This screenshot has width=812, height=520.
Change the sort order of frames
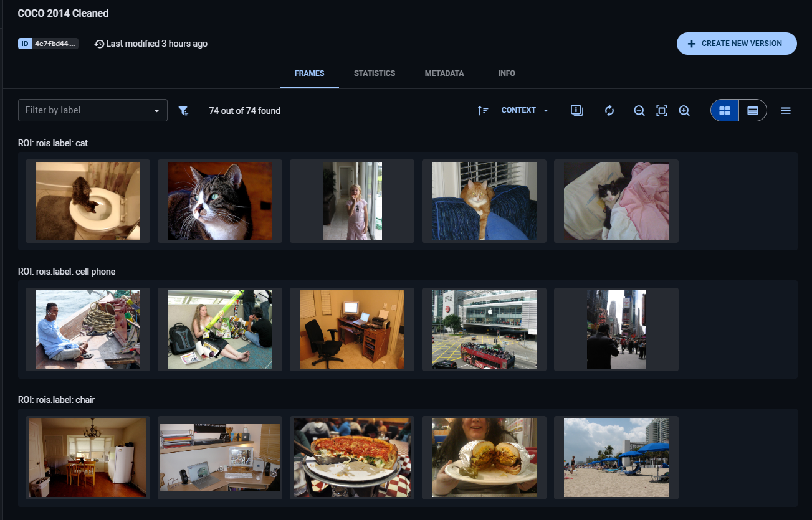(x=483, y=110)
